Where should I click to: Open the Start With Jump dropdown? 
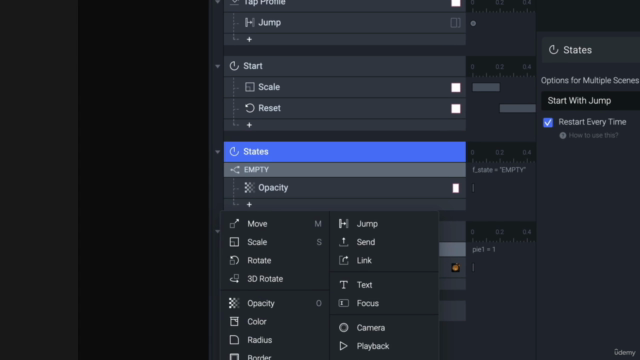[591, 101]
